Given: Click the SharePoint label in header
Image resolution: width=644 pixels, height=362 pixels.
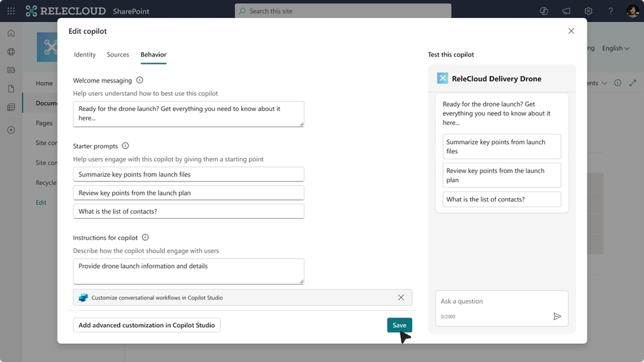Looking at the screenshot, I should (x=131, y=12).
